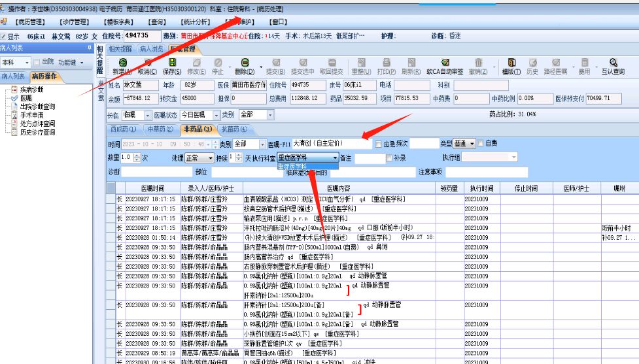Open 处方点评查询 in the left tree

[x=37, y=124]
